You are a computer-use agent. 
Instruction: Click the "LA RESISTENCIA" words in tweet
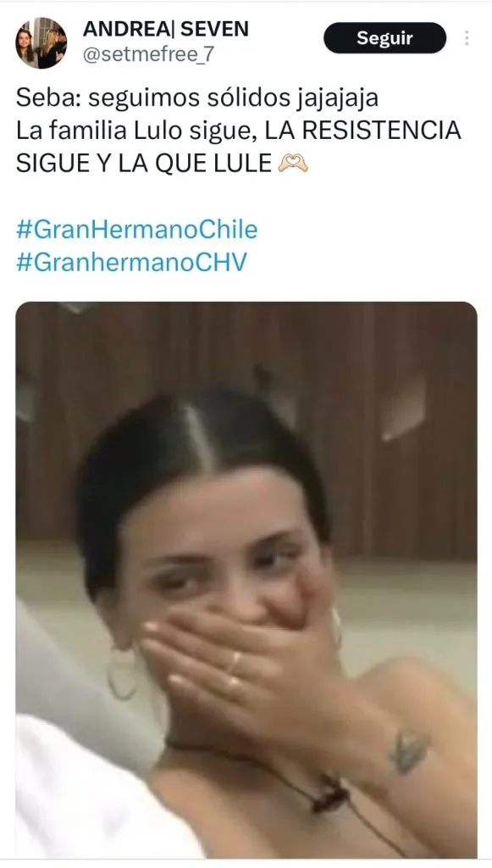[363, 131]
